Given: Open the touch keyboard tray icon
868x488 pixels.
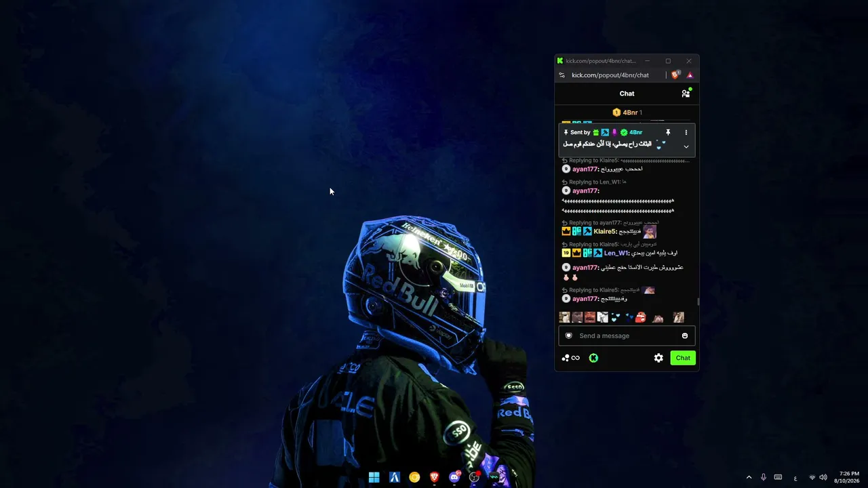Looking at the screenshot, I should pos(778,477).
